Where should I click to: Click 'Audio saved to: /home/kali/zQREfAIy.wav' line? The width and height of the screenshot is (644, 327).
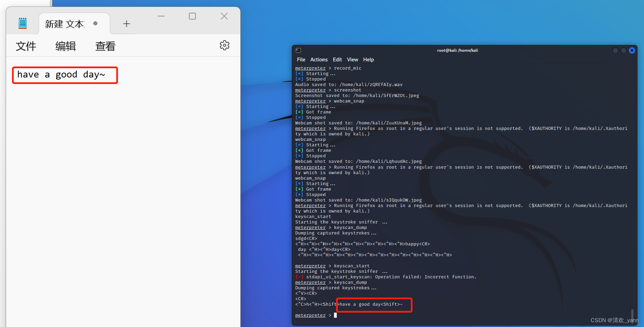point(349,85)
